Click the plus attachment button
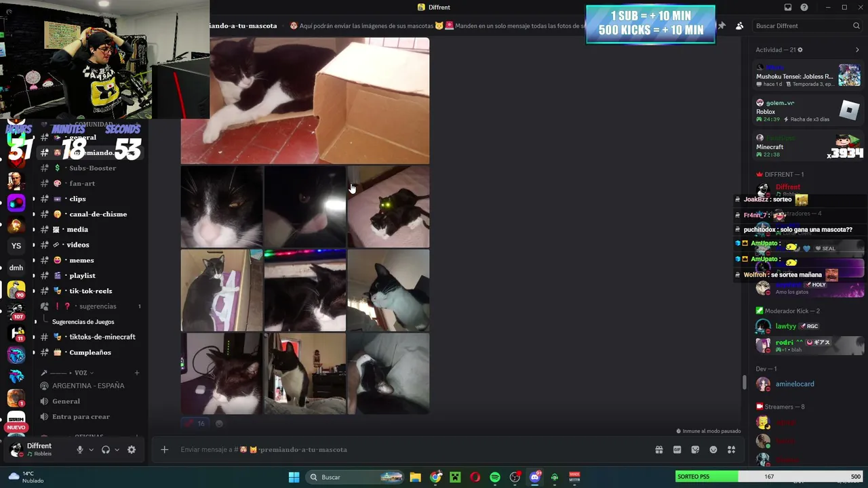The height and width of the screenshot is (488, 868). 164,449
